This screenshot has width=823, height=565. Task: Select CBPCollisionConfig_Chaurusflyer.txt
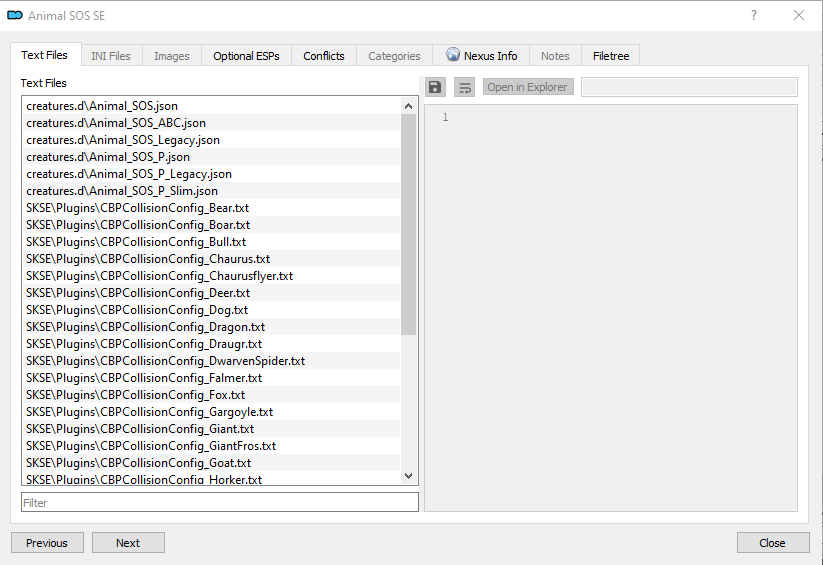pyautogui.click(x=212, y=276)
